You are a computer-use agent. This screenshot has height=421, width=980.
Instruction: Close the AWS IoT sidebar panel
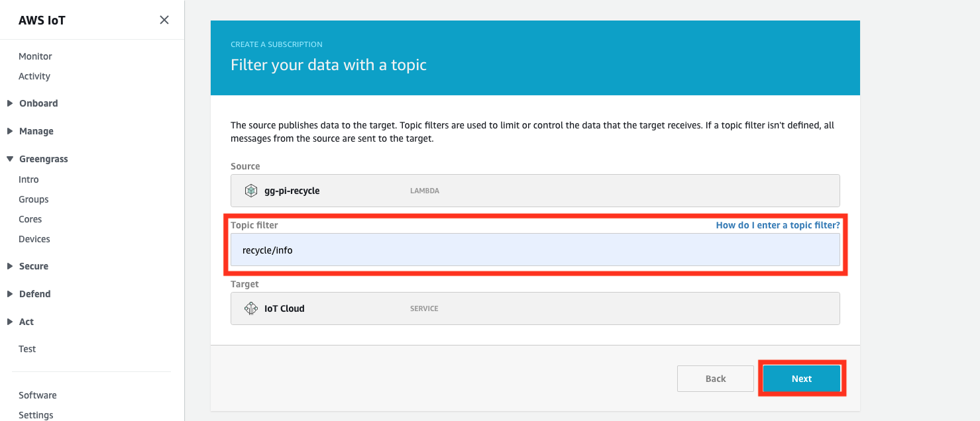pyautogui.click(x=164, y=20)
